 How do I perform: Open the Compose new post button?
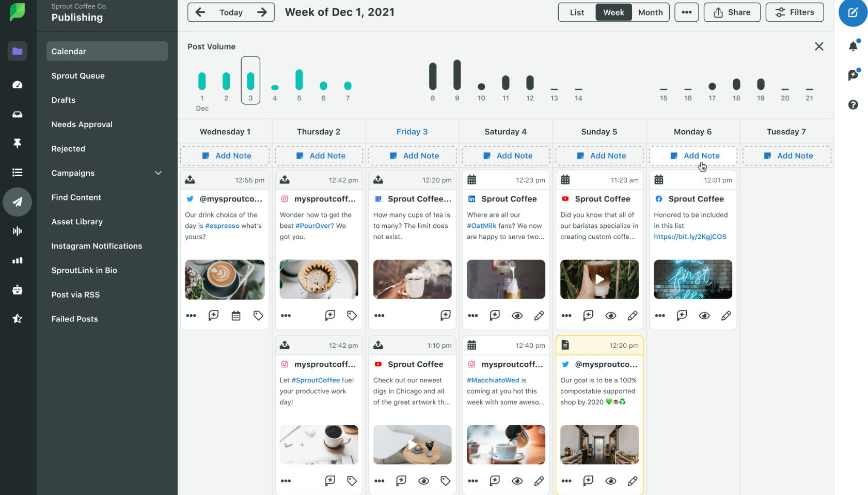coord(853,12)
